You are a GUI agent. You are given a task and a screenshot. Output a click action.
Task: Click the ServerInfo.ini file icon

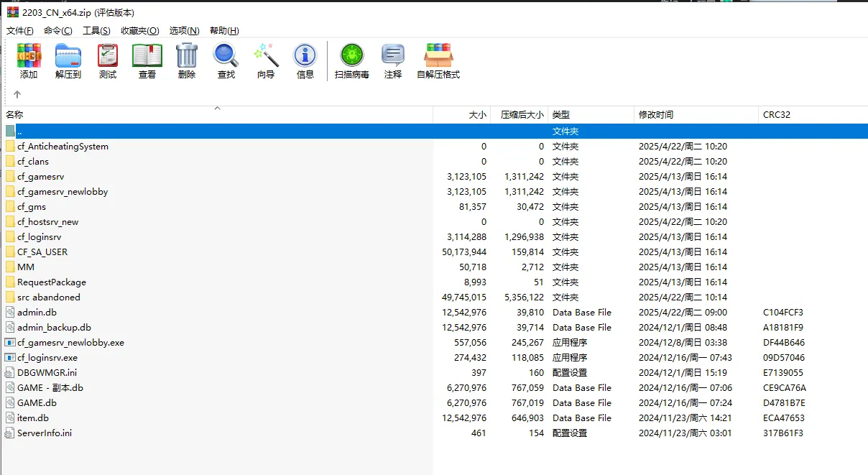click(x=10, y=433)
